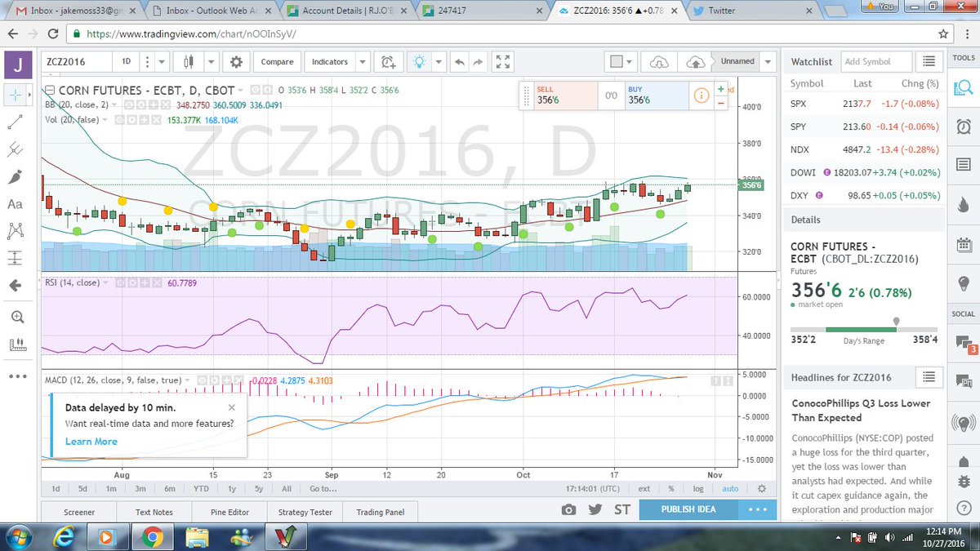Open the candlestick chart style button
Viewport: 980px width, 551px height.
(x=189, y=62)
